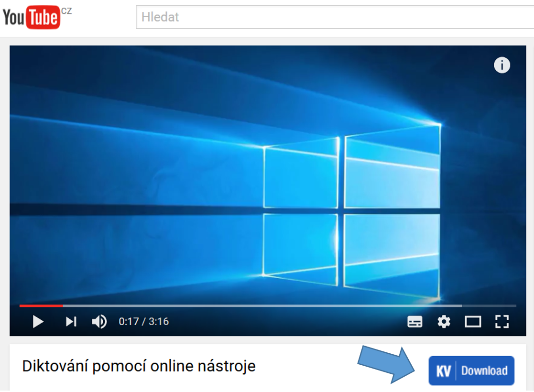Open the video info card icon

pos(502,65)
